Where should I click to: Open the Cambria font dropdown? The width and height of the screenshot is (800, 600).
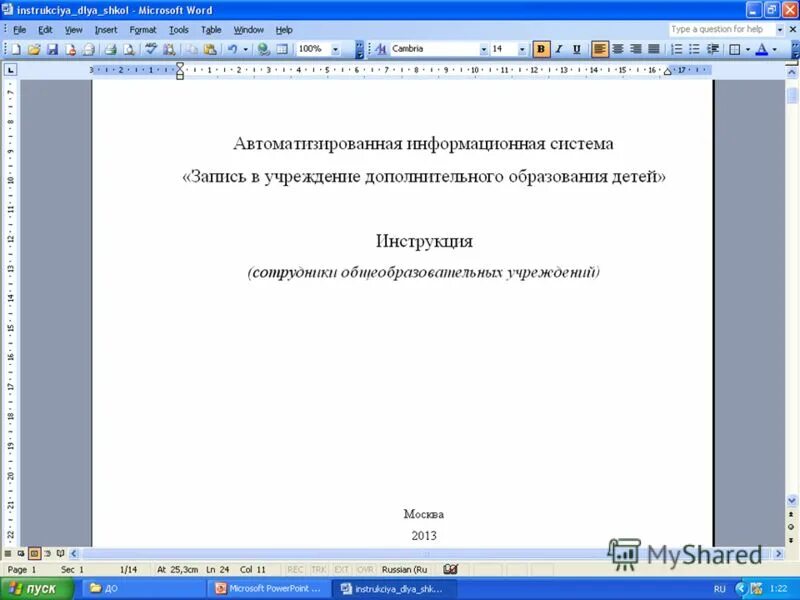(x=484, y=49)
